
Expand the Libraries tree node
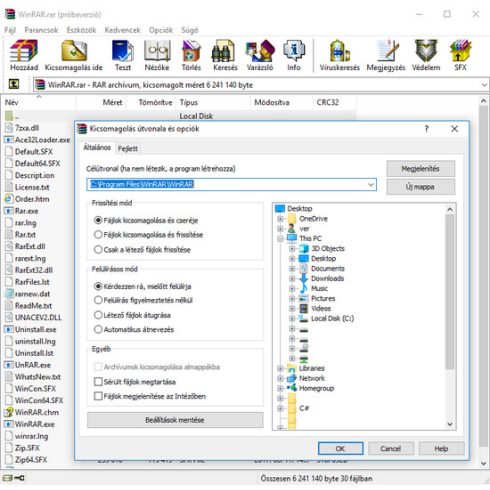click(280, 368)
